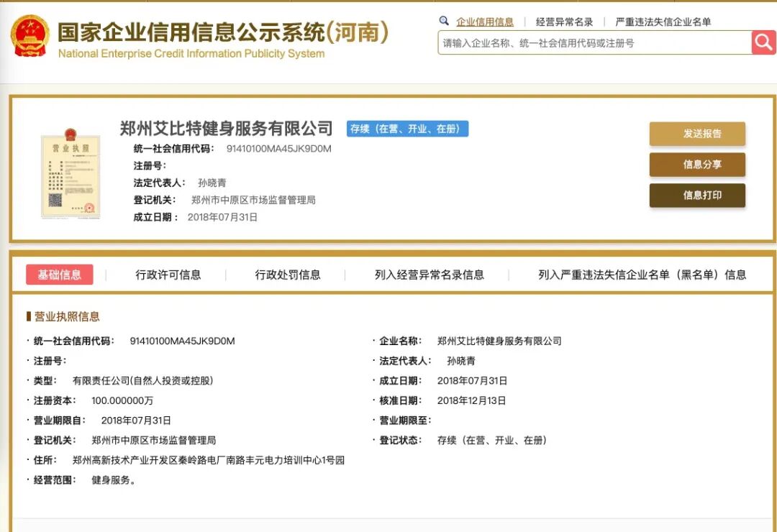Screen dimensions: 777x532
Task: Click the registered capital 100.000000万
Action: click(122, 400)
